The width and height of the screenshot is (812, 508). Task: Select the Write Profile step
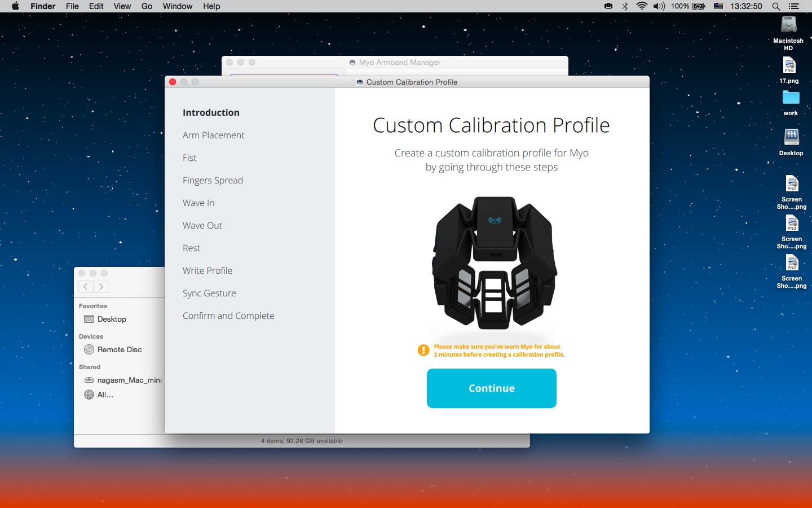pos(208,270)
